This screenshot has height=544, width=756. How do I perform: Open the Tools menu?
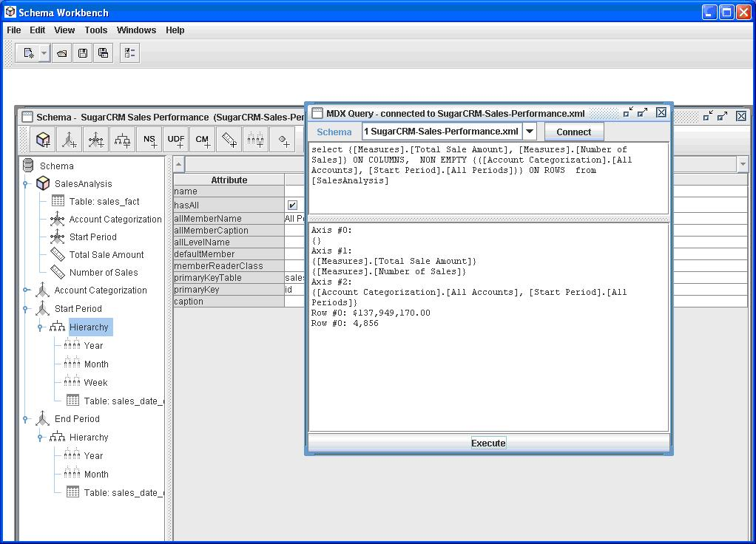[x=95, y=30]
